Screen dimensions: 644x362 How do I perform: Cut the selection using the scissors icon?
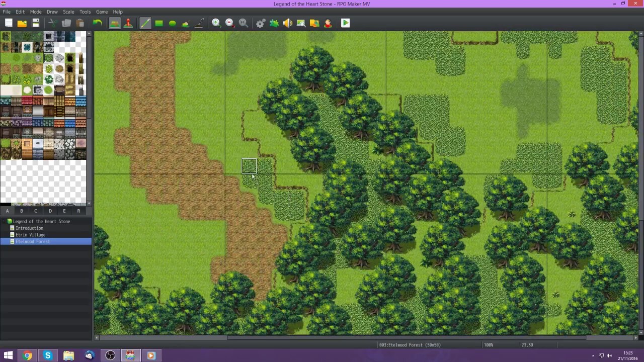click(x=52, y=23)
